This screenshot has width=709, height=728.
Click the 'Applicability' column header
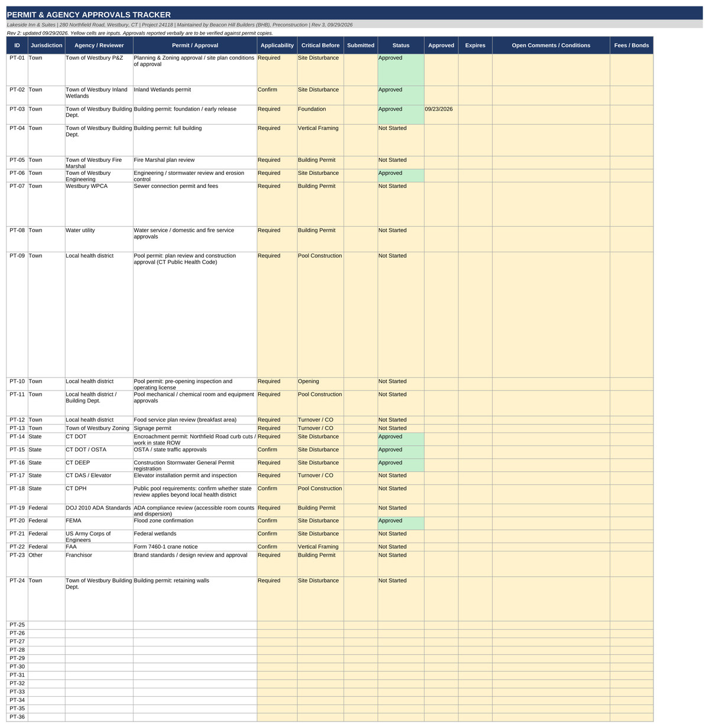[277, 45]
